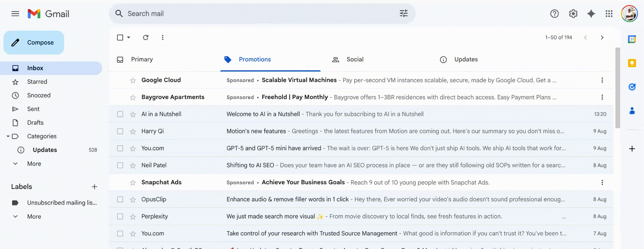The image size is (644, 249).
Task: Create new label plus icon
Action: click(x=95, y=187)
